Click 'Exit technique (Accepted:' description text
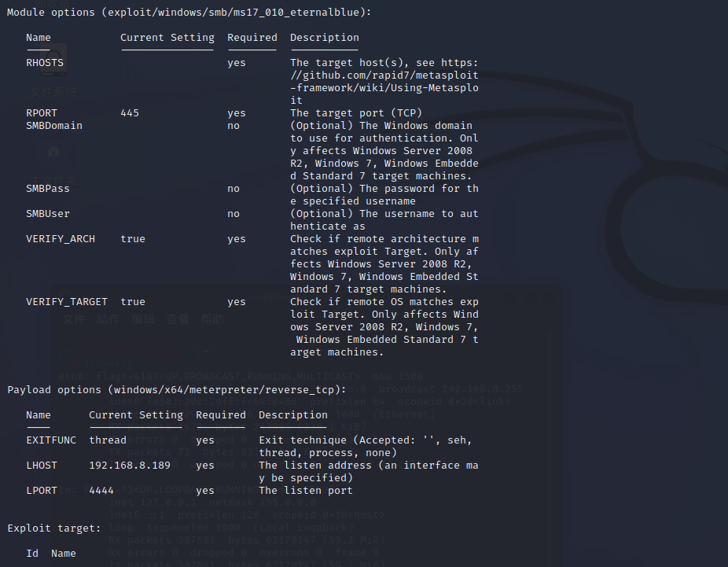Screen dimensions: 728x567 point(337,440)
